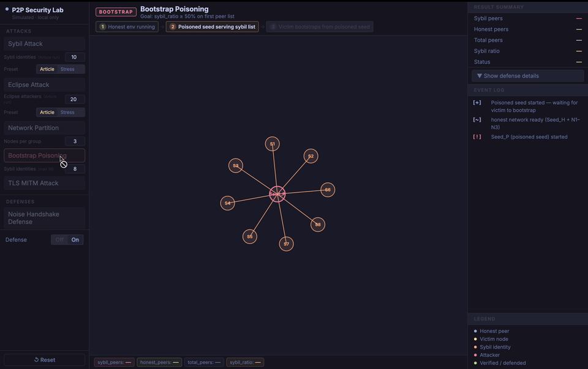Click 'Seed_P (poisoned seed) started' log entry

pyautogui.click(x=529, y=137)
